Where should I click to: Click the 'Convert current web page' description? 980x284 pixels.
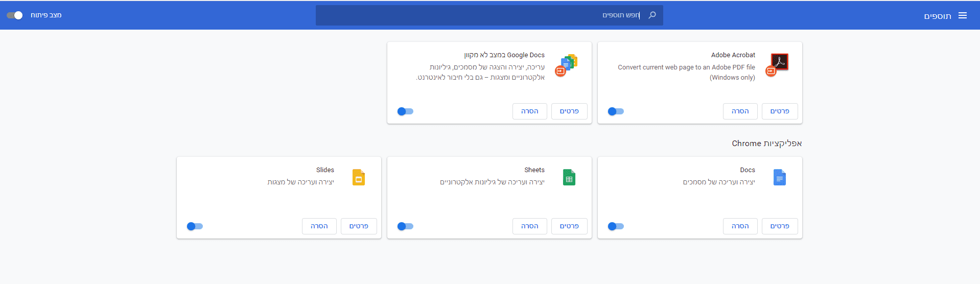coord(686,73)
